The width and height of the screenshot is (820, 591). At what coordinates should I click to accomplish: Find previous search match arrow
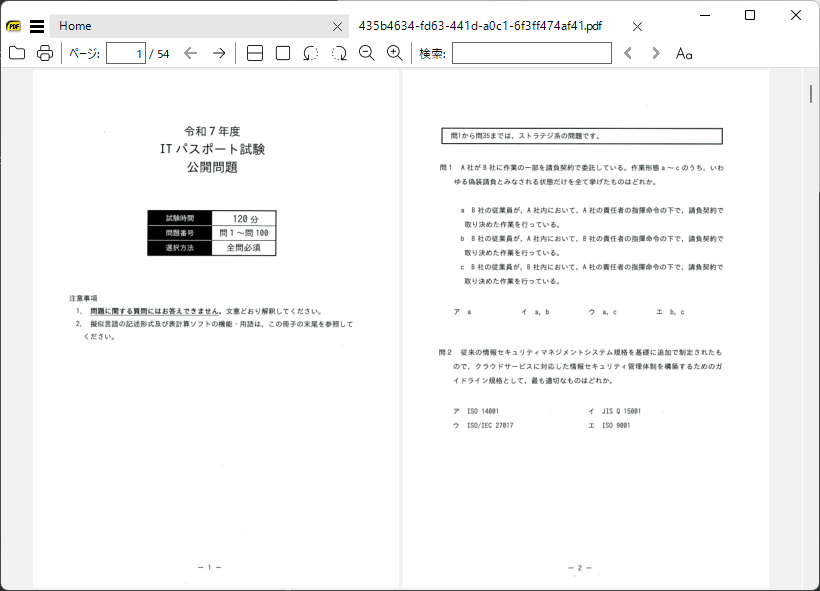tap(628, 53)
